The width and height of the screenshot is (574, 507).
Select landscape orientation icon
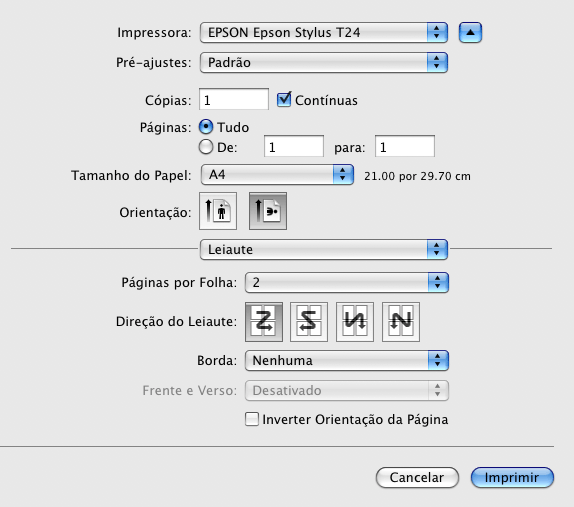(268, 211)
